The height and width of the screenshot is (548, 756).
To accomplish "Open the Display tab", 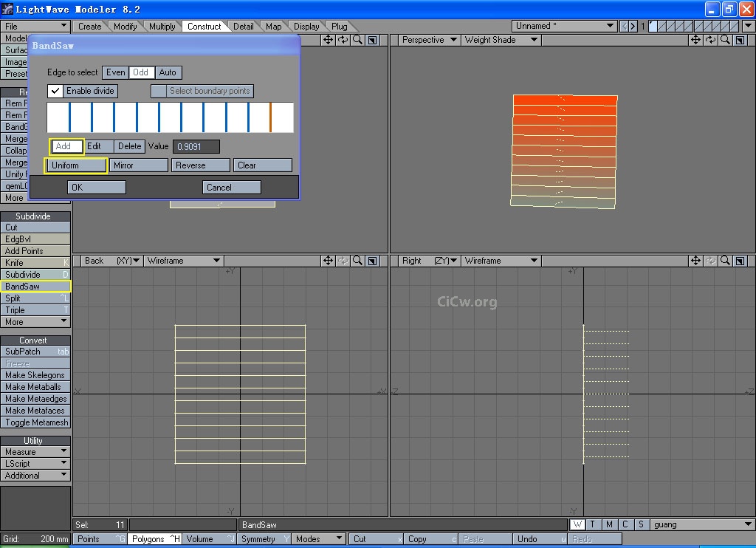I will coord(306,27).
